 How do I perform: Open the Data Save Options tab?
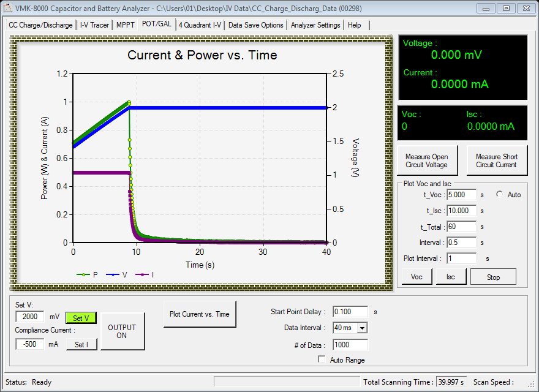pyautogui.click(x=256, y=25)
